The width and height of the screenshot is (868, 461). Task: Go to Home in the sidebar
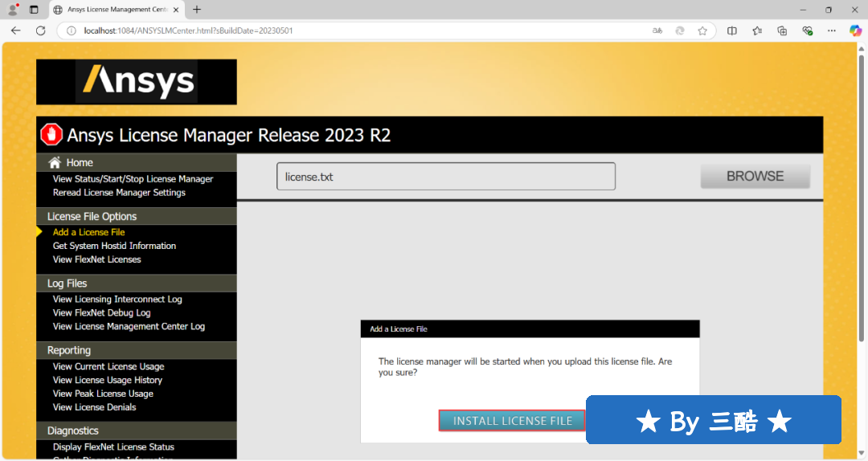79,163
